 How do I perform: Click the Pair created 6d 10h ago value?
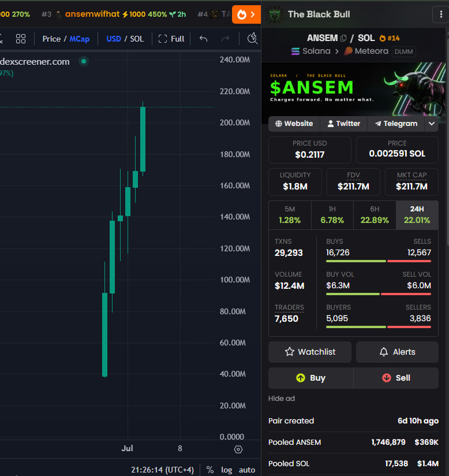pos(418,421)
